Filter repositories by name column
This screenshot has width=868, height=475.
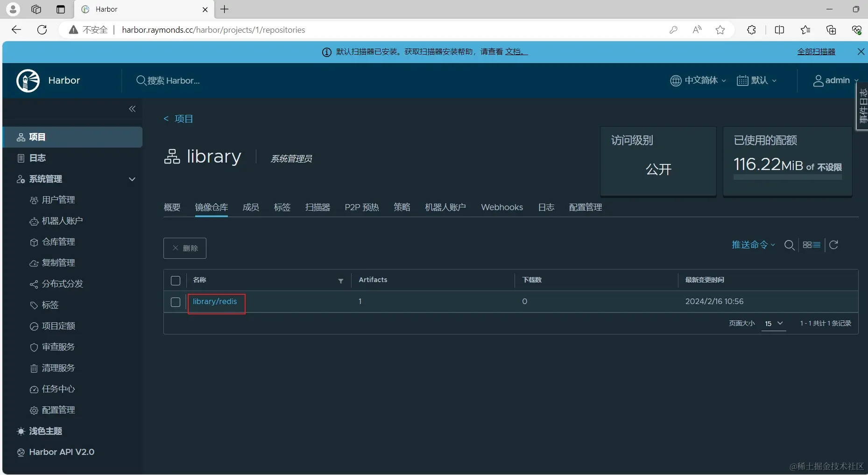coord(341,281)
